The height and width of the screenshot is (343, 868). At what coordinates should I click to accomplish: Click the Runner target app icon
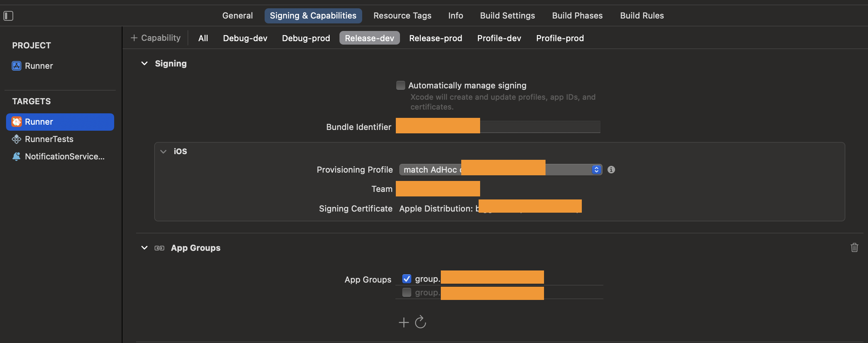click(17, 122)
